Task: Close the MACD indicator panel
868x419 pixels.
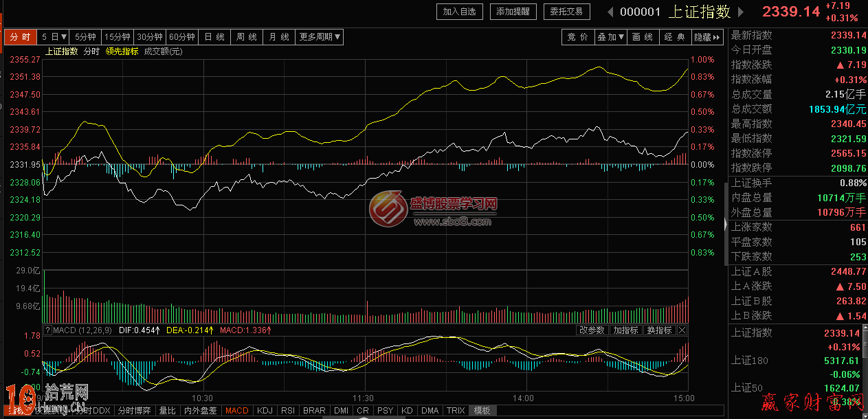Action: click(x=682, y=330)
